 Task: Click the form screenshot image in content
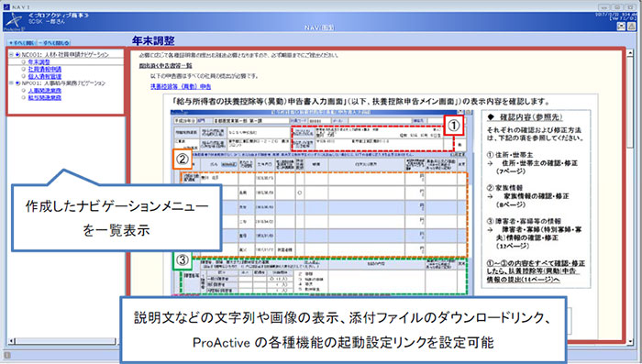[322, 203]
